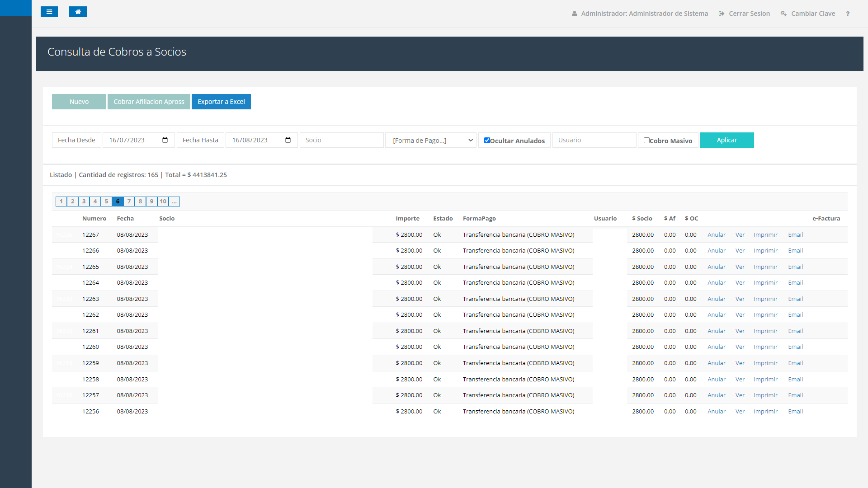Click the Fecha Desde date field
This screenshot has height=488, width=868.
tap(139, 140)
